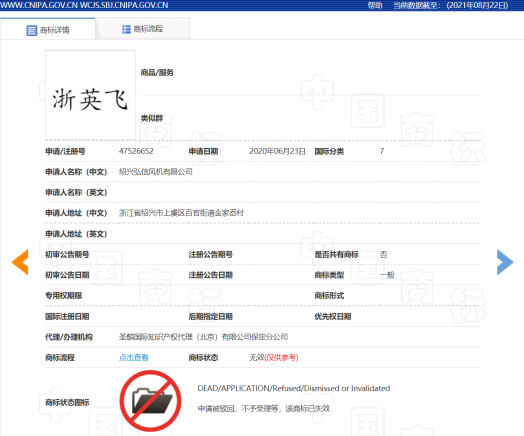Click the applicant name 绍兴弘信风机有限公司

tap(156, 172)
